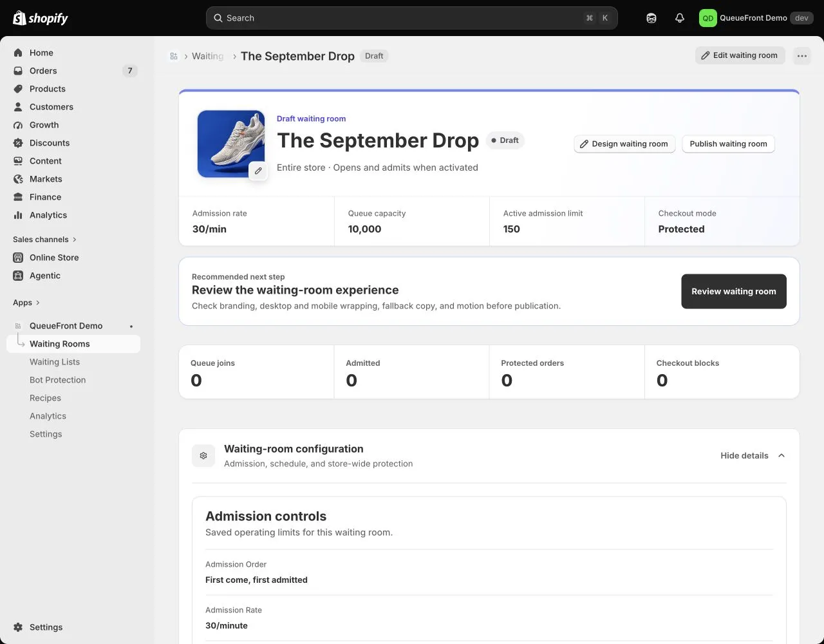Click the gear icon beside Waiting-room configuration
This screenshot has width=824, height=644.
203,455
